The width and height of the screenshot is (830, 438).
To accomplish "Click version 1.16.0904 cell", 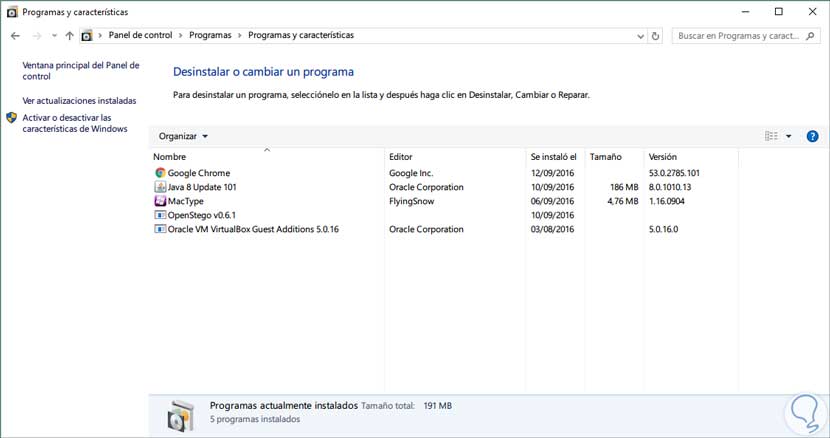I will pyautogui.click(x=666, y=201).
